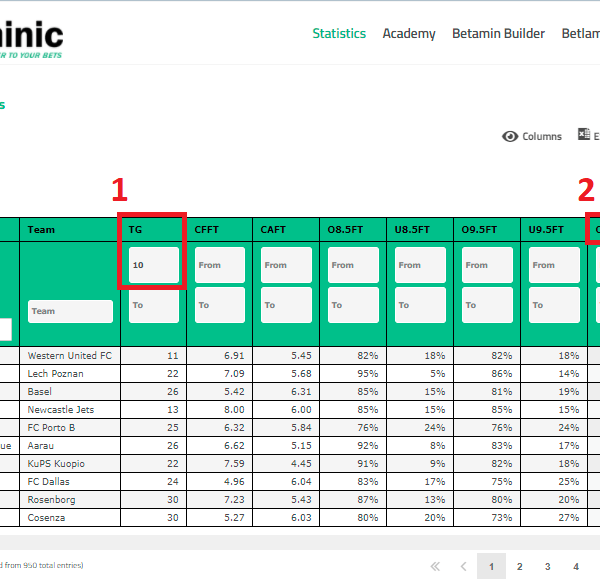
Task: Open the Statistics tab
Action: point(339,33)
